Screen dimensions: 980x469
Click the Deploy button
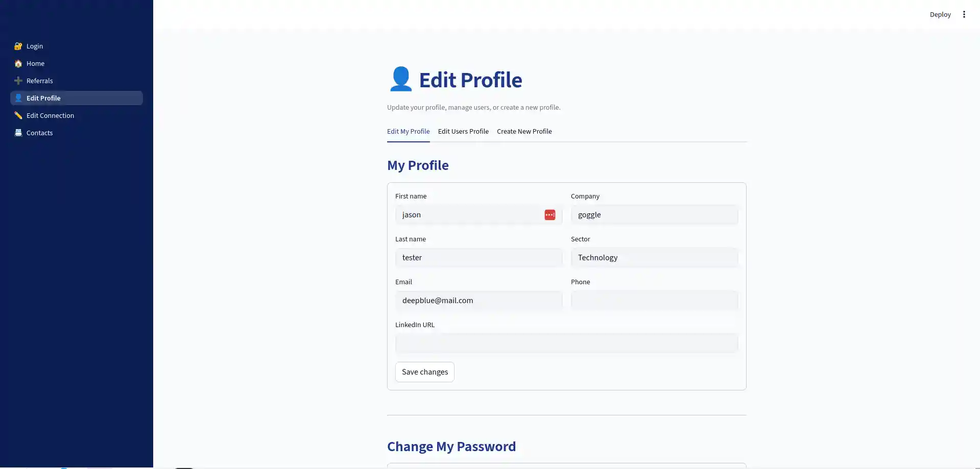click(x=940, y=14)
